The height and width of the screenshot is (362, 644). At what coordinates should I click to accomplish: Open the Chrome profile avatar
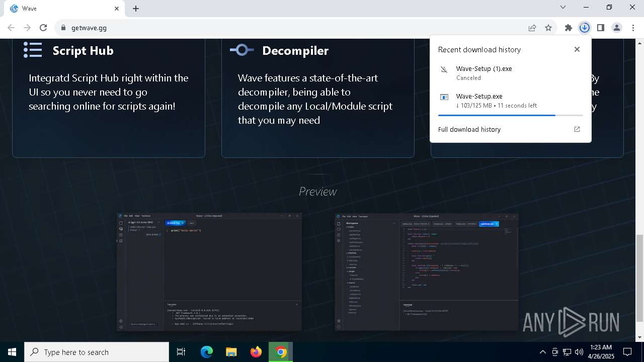coord(616,28)
